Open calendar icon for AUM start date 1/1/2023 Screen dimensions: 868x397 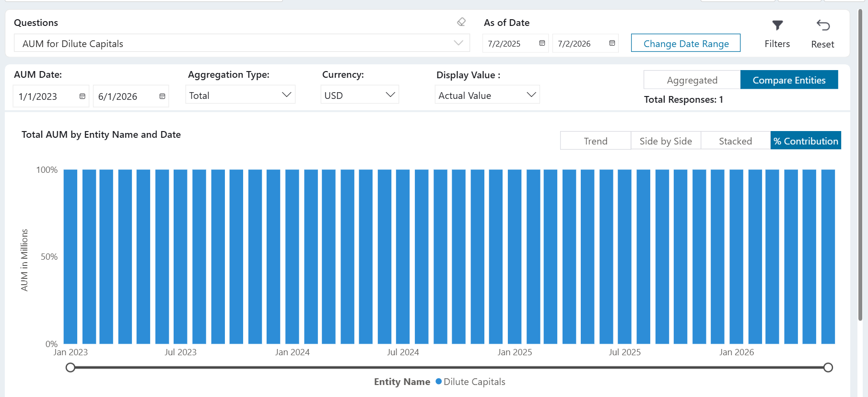coord(82,96)
